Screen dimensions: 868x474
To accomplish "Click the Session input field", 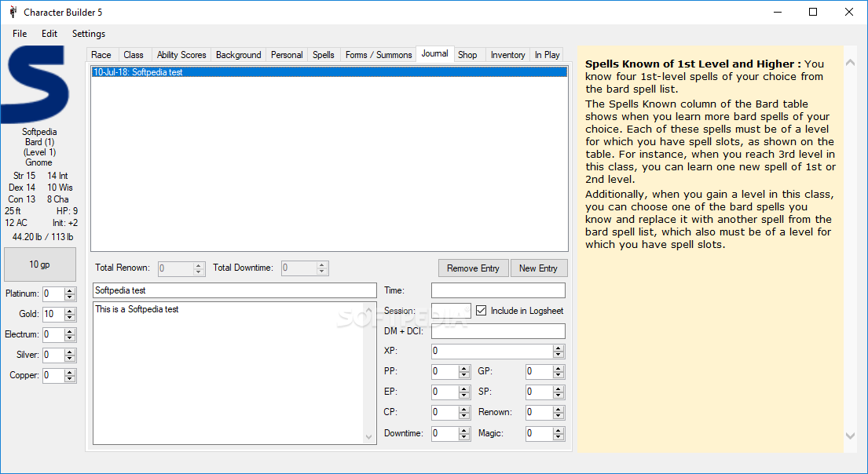I will pos(451,311).
